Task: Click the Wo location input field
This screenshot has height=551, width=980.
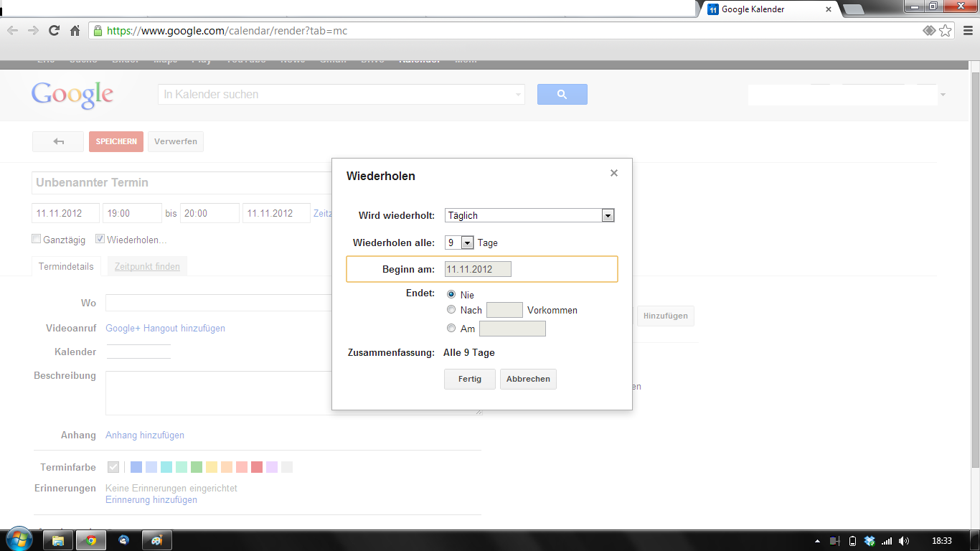Action: point(219,303)
